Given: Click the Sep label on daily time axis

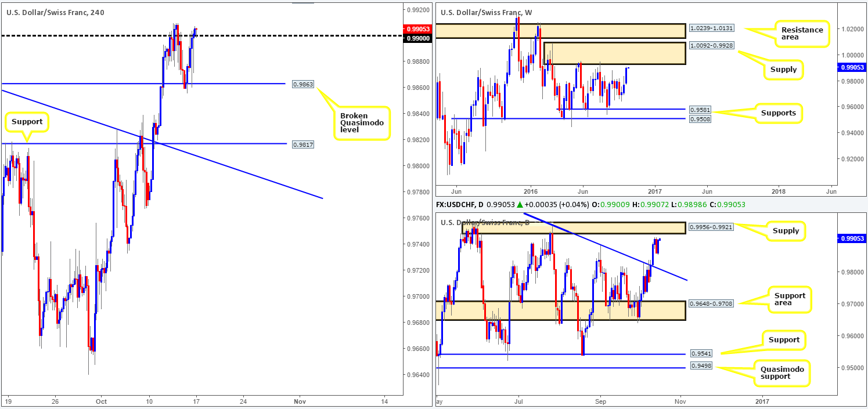Looking at the screenshot, I should coord(600,401).
